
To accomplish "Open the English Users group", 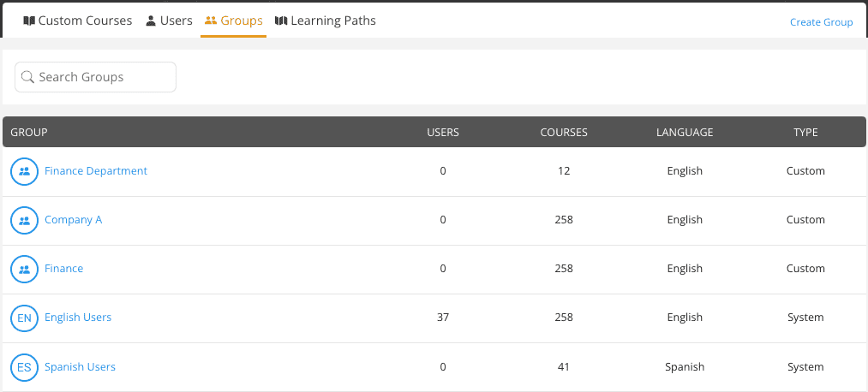I will click(78, 318).
